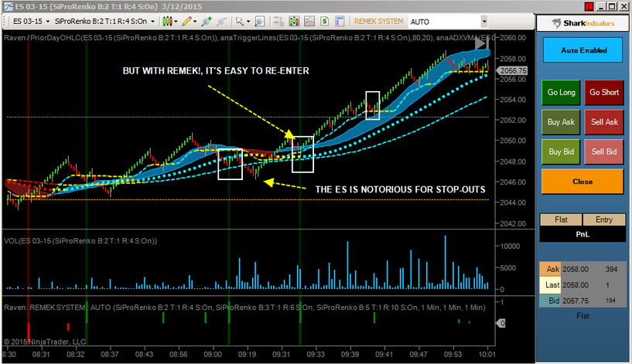Click the Last price 2058.00 cell
This screenshot has height=364, width=632.
coord(576,285)
